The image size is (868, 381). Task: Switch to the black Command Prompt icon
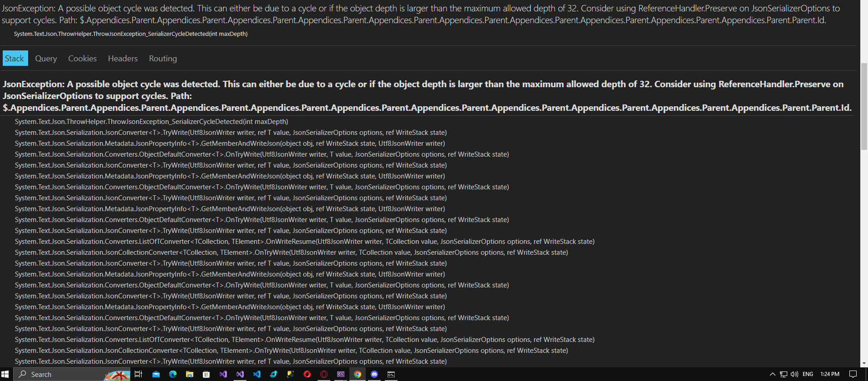click(391, 374)
